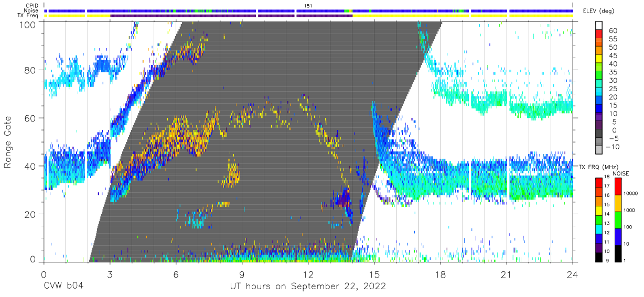This screenshot has height=297, width=644.
Task: Click the long purple segment of TX Freq strip
Action: click(x=183, y=16)
